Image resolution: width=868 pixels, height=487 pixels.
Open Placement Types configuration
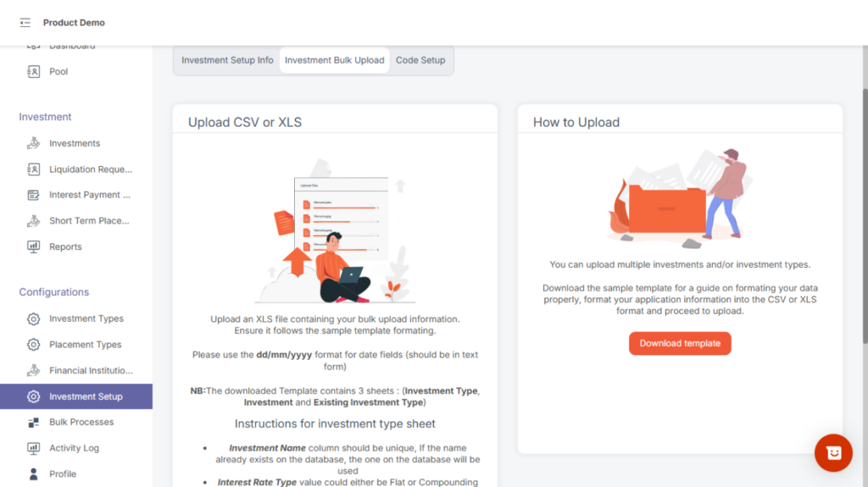(85, 345)
